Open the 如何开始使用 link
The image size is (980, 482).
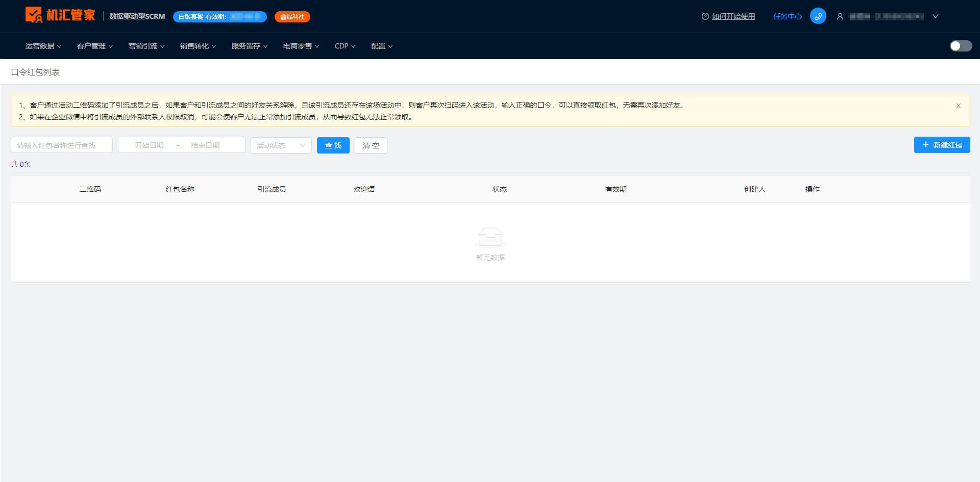click(x=733, y=16)
